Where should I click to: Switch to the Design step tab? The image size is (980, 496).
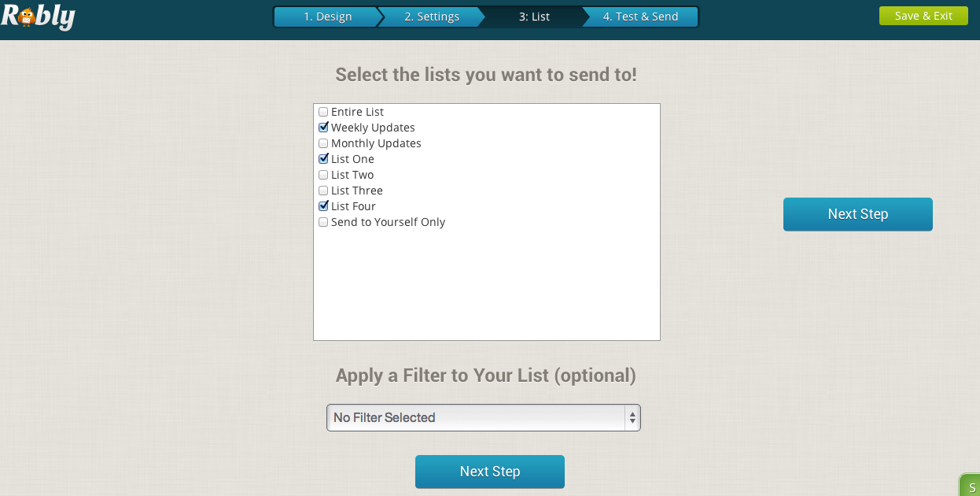[327, 15]
